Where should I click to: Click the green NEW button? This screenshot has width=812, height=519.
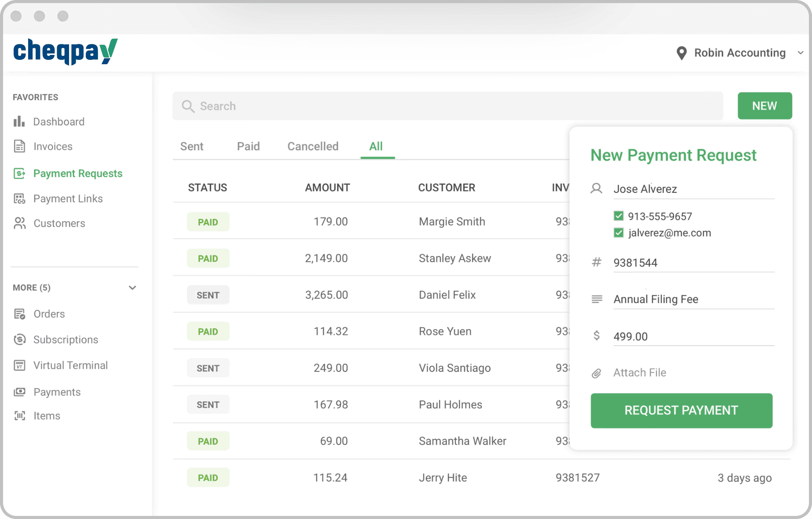click(764, 106)
